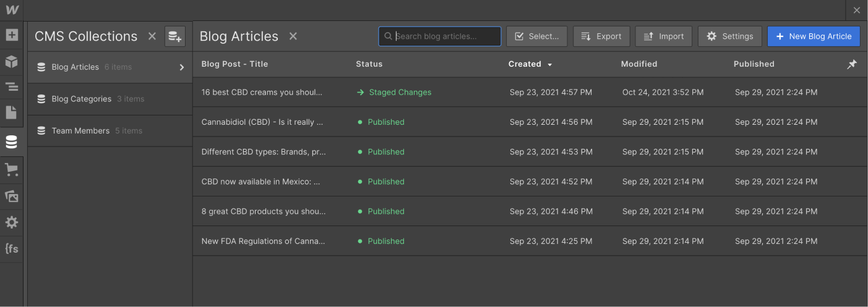Open the Assets panel icon
The image size is (868, 307).
pos(11,196)
